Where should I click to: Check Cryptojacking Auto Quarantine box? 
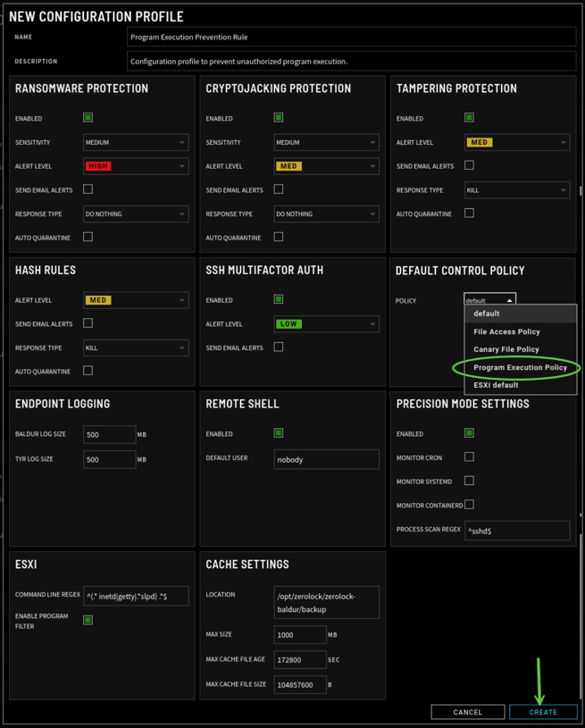(x=279, y=237)
